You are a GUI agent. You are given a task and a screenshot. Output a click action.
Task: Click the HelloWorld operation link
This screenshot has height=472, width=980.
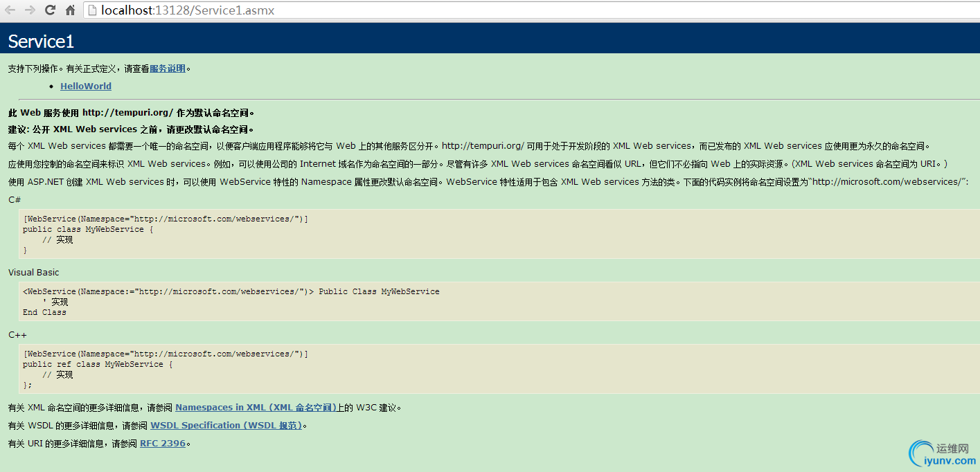(85, 86)
